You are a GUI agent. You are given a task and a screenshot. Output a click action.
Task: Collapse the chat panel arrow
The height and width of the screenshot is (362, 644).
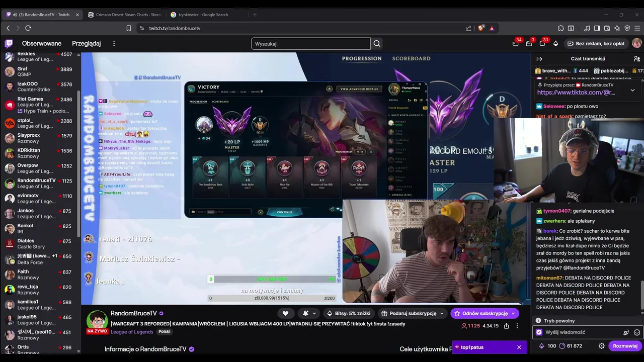click(x=539, y=59)
